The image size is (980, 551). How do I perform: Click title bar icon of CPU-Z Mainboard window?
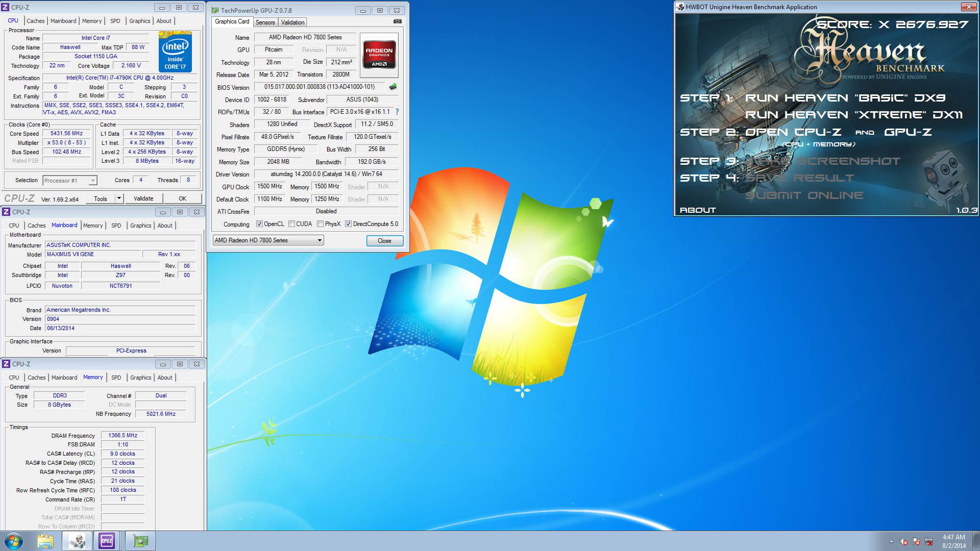6,212
